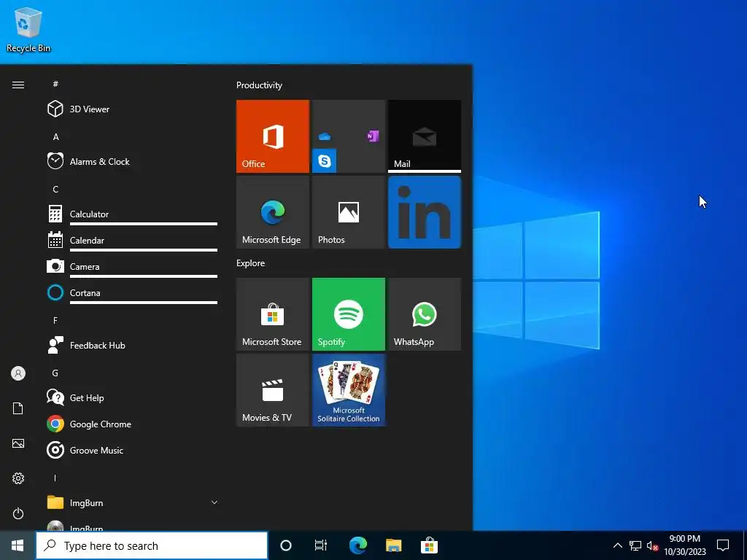Screen dimensions: 747x560
Task: Open Pictures from the Start sidebar
Action: [18, 443]
